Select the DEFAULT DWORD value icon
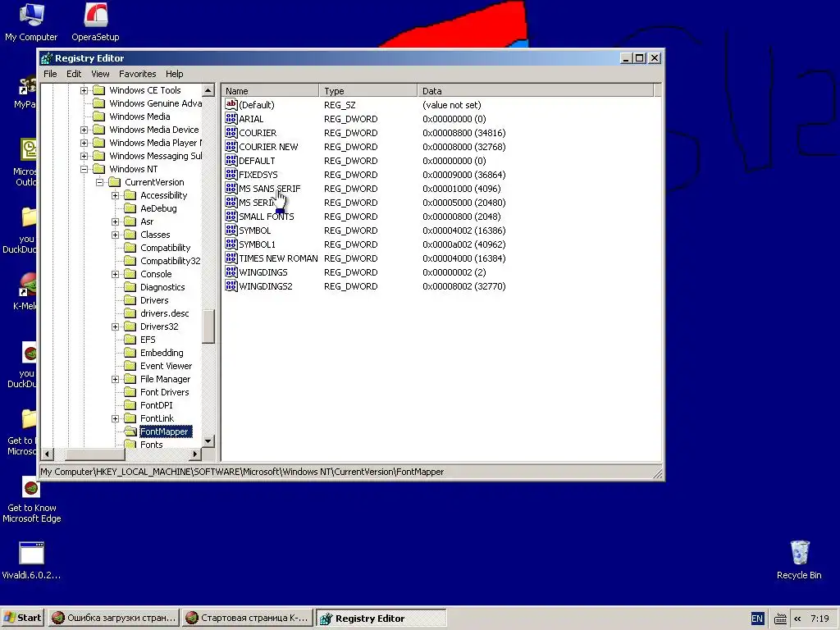The width and height of the screenshot is (840, 630). pyautogui.click(x=231, y=160)
